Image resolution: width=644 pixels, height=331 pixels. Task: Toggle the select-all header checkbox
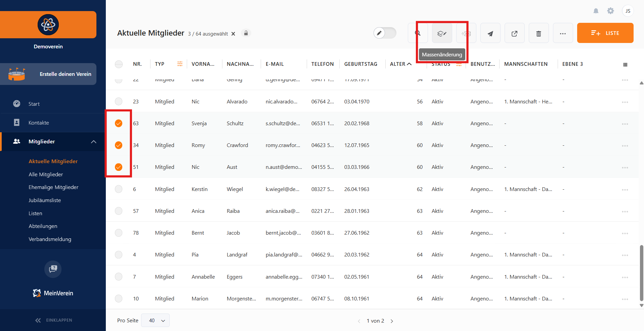click(119, 64)
